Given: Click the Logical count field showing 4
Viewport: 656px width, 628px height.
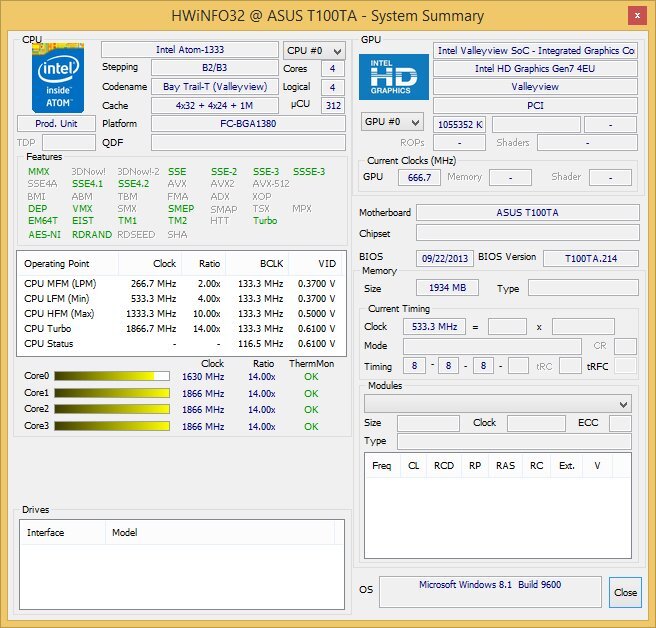Looking at the screenshot, I should [x=333, y=87].
